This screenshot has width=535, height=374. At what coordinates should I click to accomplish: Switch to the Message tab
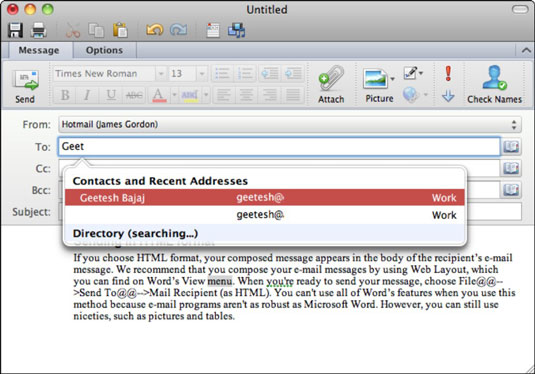click(39, 50)
